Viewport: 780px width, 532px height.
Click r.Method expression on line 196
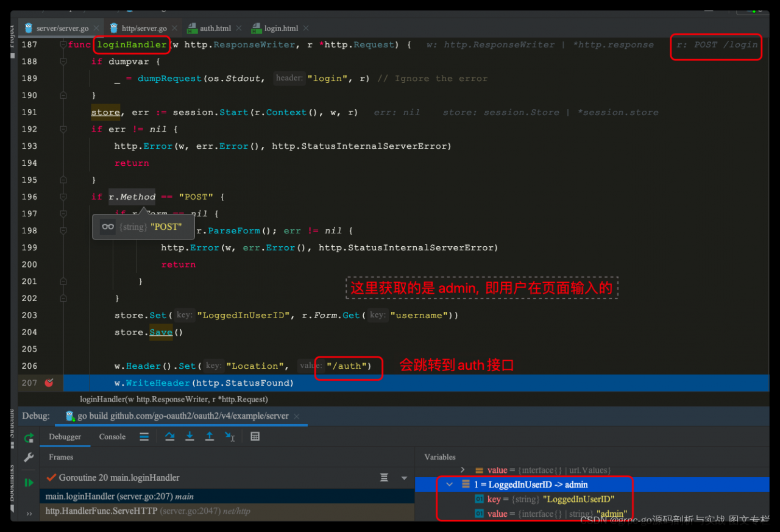click(132, 197)
